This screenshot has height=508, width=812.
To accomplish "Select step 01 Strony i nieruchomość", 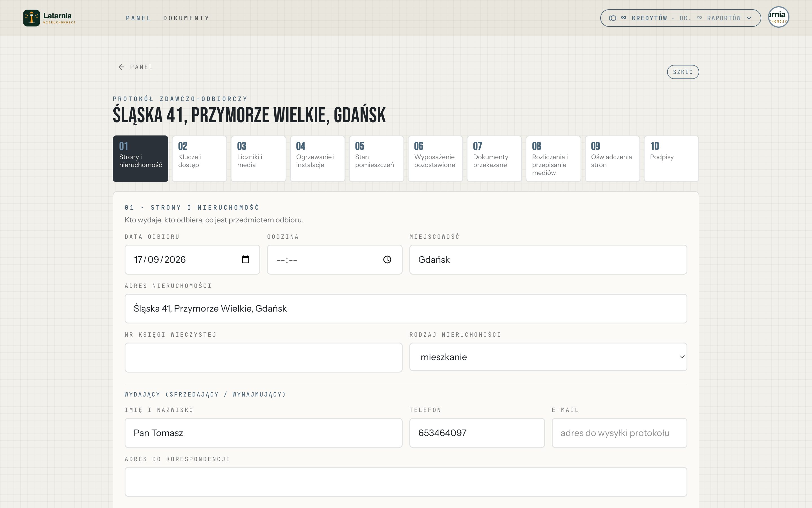I will (140, 159).
